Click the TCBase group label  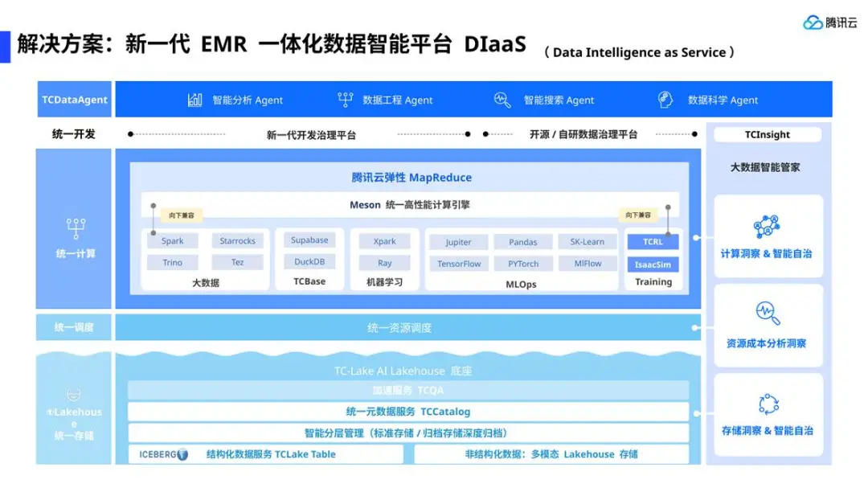tap(309, 281)
